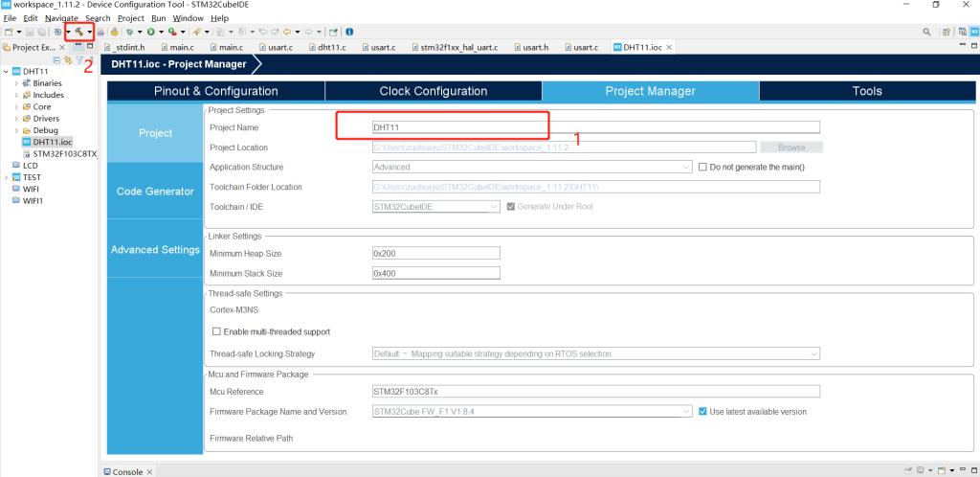Switch to the Tools tab
The height and width of the screenshot is (477, 980).
[x=867, y=91]
